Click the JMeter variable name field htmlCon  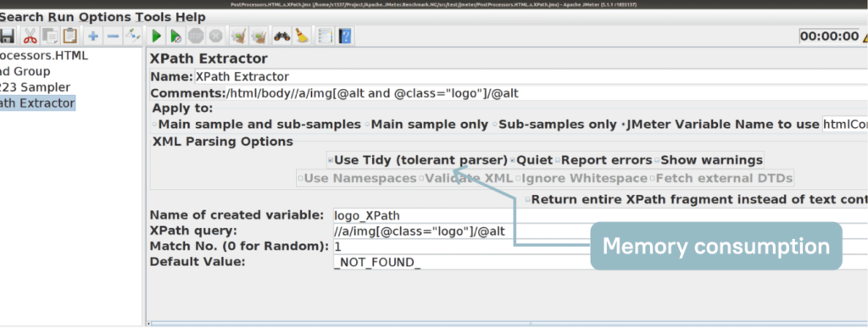pyautogui.click(x=845, y=125)
